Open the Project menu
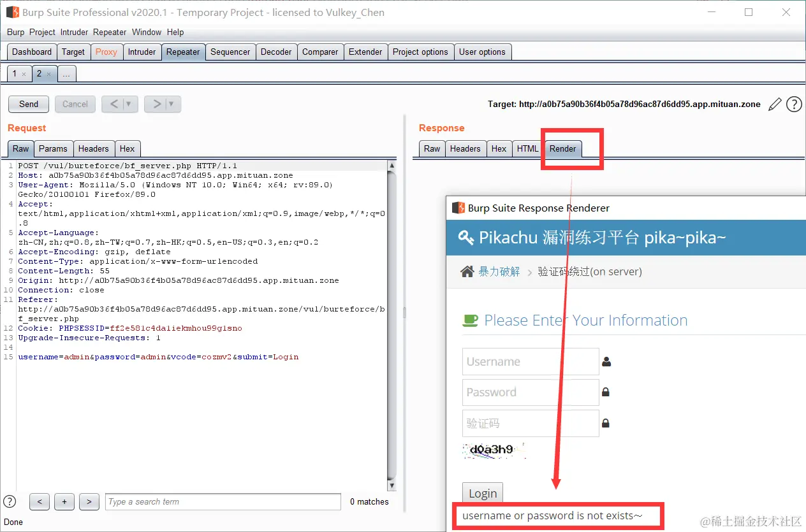 point(43,32)
